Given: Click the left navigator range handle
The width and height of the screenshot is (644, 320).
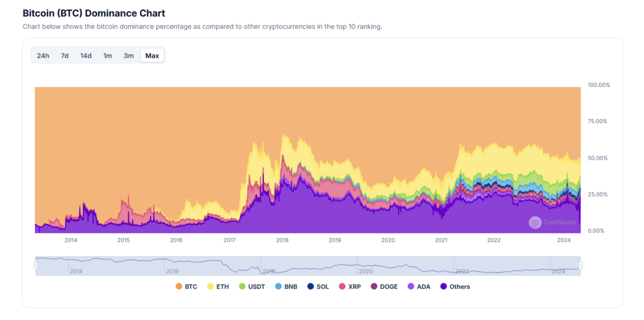Looking at the screenshot, I should click(35, 266).
